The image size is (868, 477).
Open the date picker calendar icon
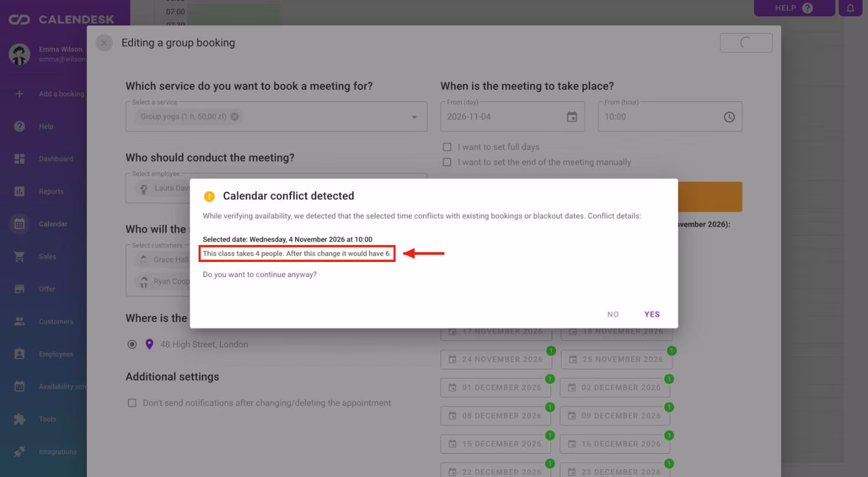(572, 117)
